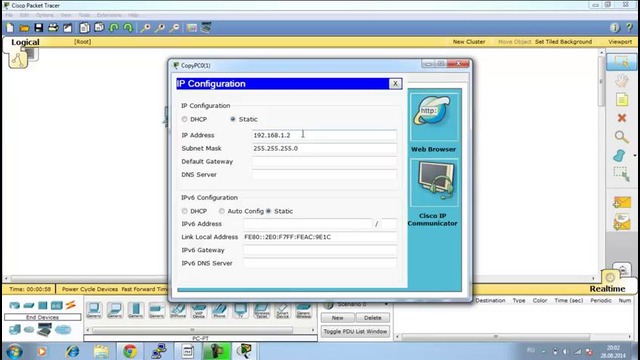Switch to the Realtime mode tab
The width and height of the screenshot is (640, 360).
(607, 289)
